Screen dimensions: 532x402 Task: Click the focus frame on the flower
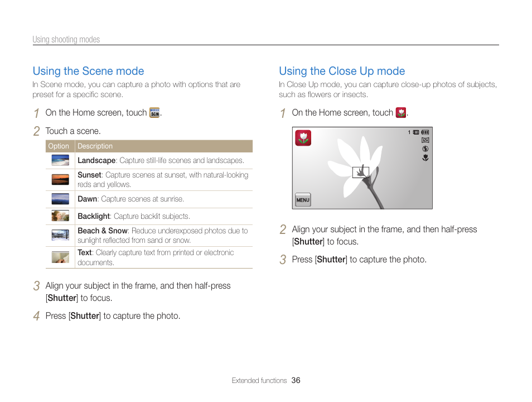pos(361,173)
